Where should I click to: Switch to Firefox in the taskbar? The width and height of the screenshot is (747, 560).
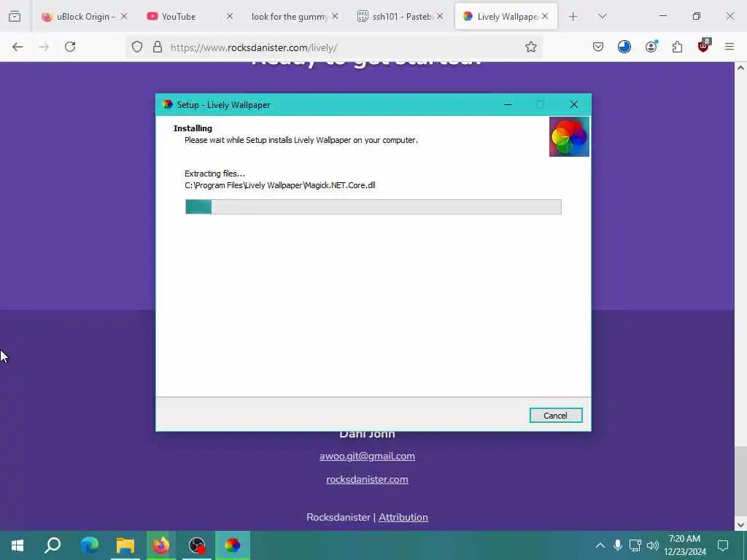click(161, 545)
